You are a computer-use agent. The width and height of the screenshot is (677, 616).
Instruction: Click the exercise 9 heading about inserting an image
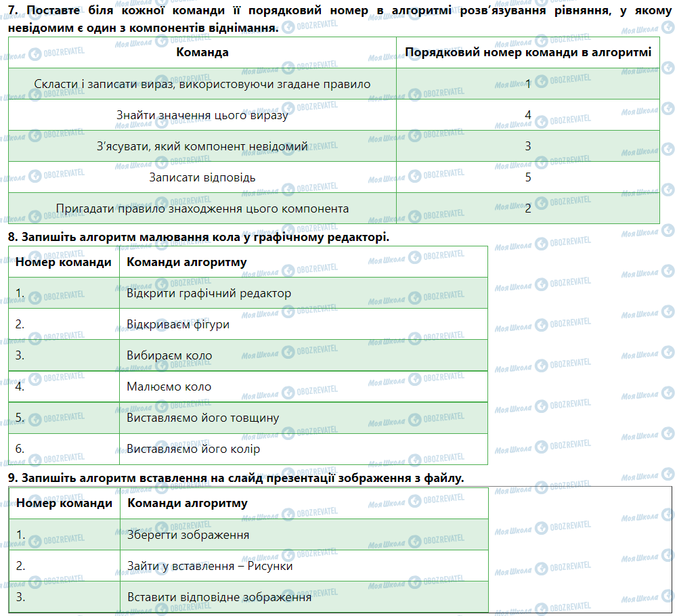(x=236, y=478)
